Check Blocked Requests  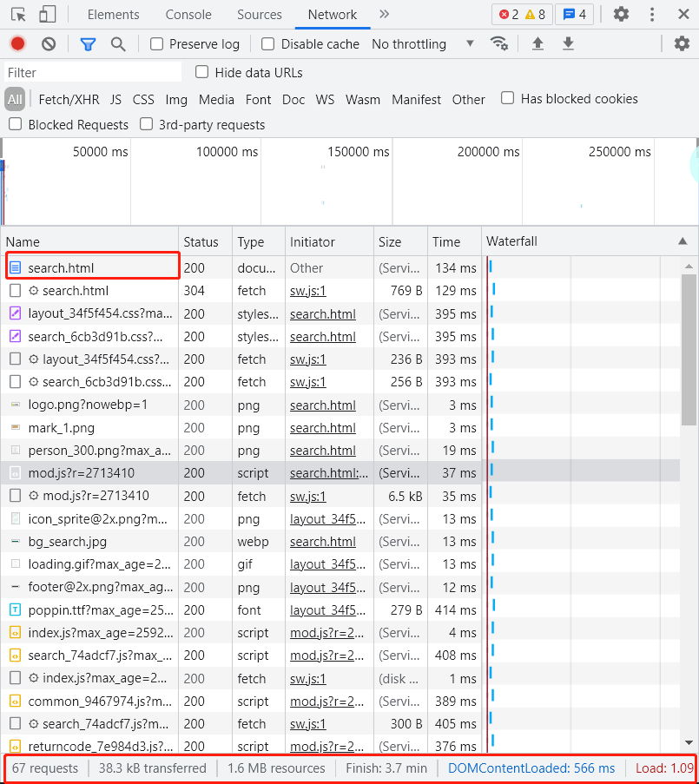click(16, 124)
